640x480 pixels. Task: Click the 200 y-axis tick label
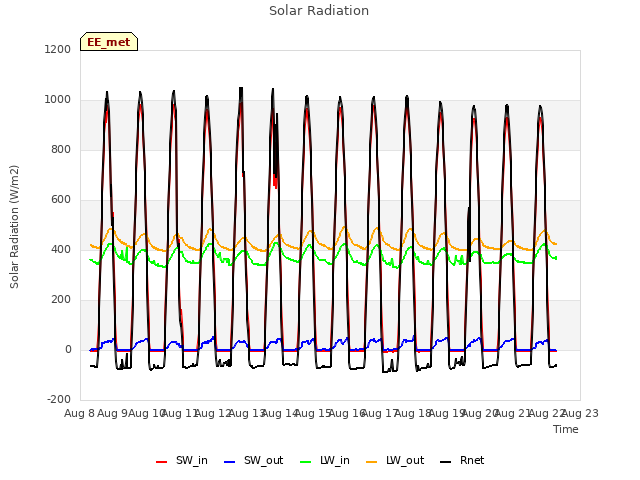61,300
